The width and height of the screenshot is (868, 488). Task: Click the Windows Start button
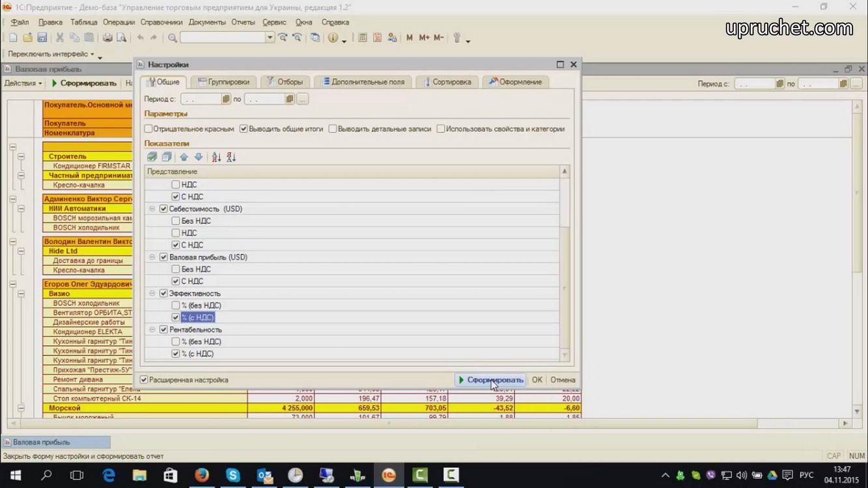[15, 475]
